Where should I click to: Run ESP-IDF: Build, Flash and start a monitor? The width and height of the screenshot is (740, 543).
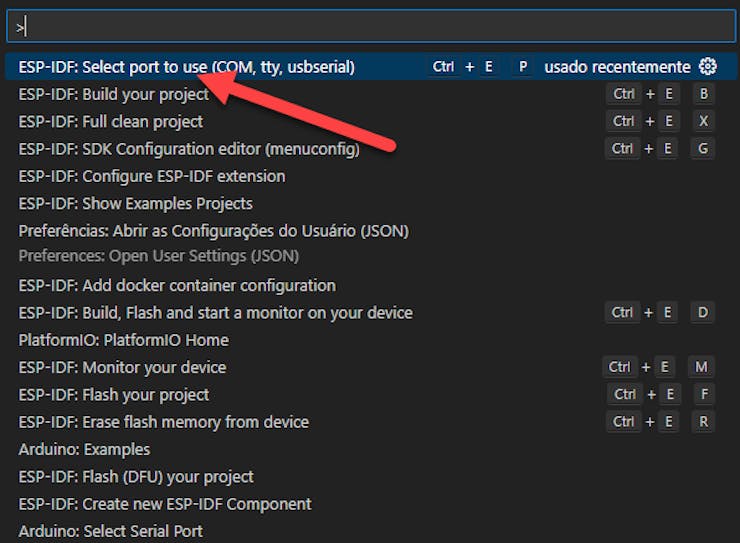(x=215, y=313)
